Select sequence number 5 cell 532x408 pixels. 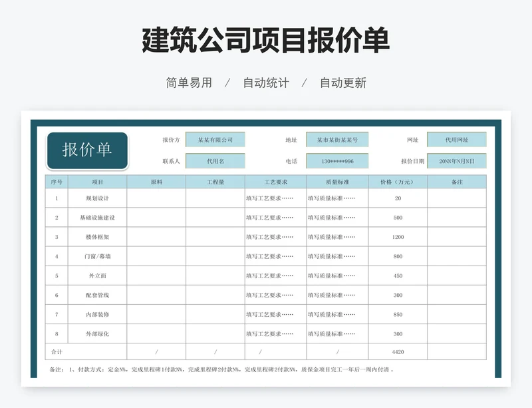(57, 276)
